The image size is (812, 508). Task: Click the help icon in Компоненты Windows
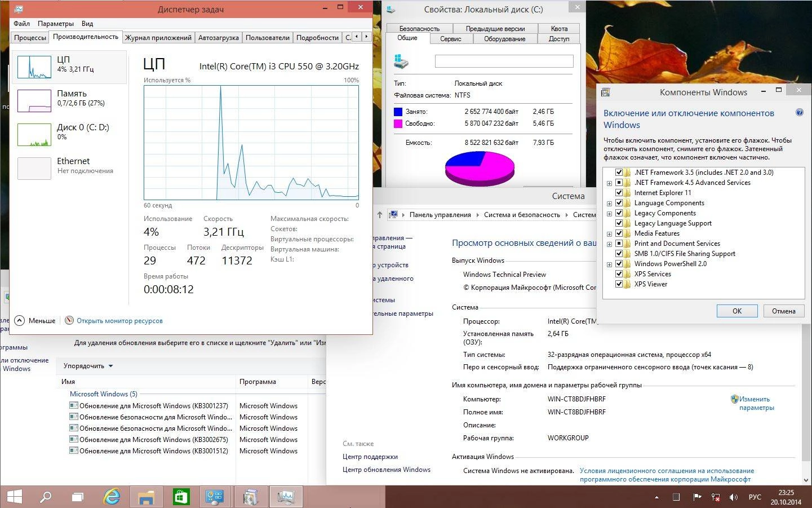point(799,113)
